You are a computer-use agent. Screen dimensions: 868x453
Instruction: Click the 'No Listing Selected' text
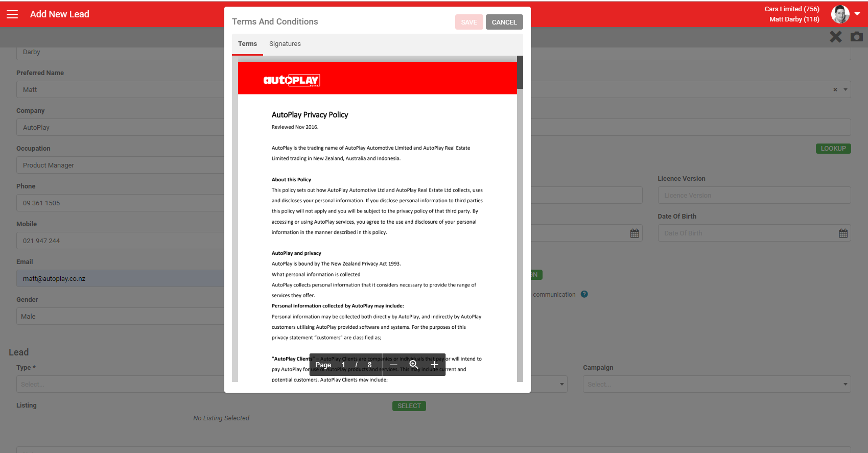coord(221,418)
